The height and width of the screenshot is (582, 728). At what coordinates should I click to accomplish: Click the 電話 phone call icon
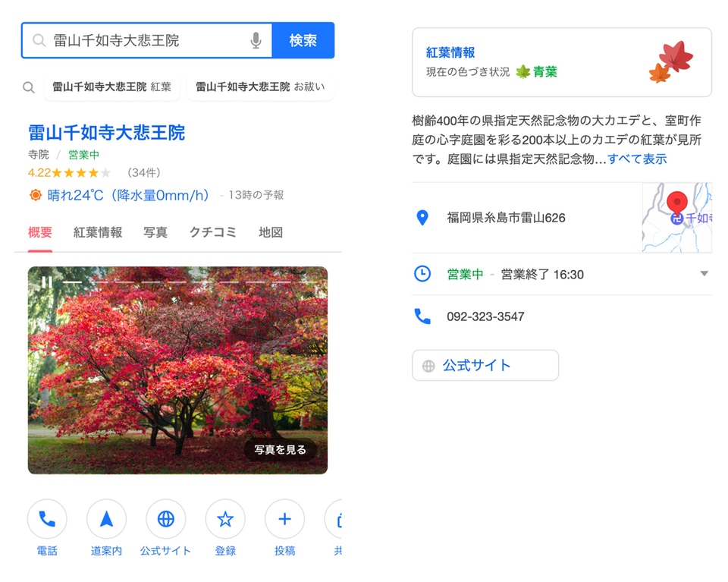point(47,519)
